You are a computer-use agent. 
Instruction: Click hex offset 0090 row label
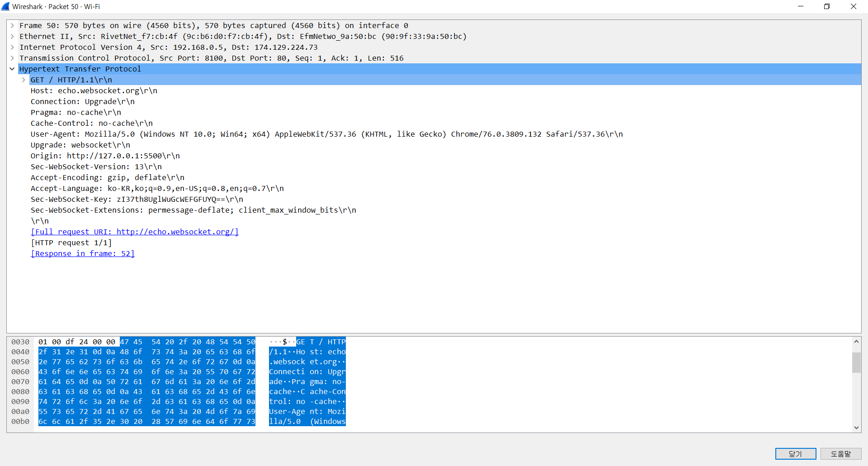(20, 401)
